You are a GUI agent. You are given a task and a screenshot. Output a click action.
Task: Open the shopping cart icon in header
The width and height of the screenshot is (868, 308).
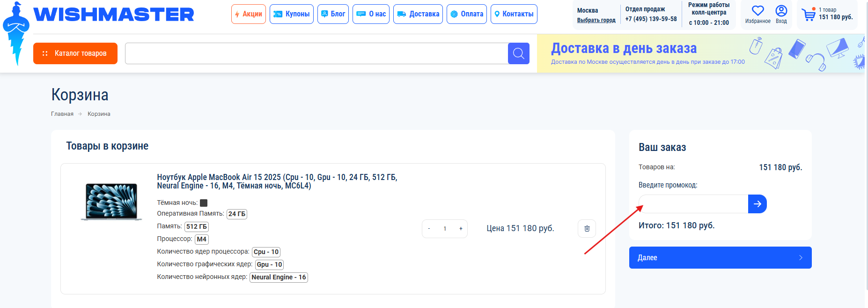point(809,15)
